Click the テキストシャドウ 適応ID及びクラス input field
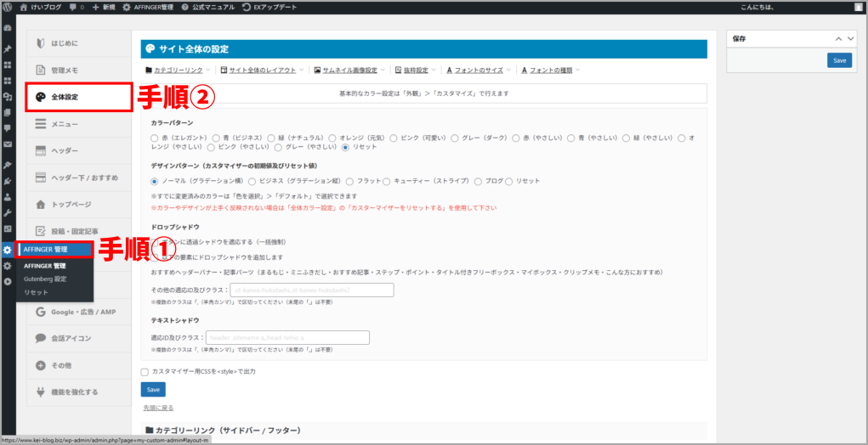The image size is (868, 445). (x=286, y=338)
